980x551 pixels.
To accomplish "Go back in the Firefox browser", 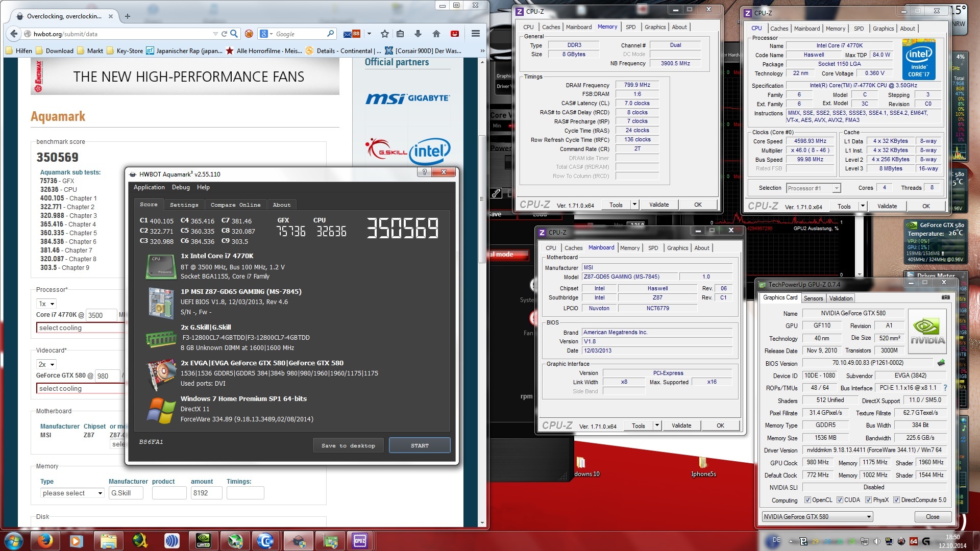I will click(13, 34).
